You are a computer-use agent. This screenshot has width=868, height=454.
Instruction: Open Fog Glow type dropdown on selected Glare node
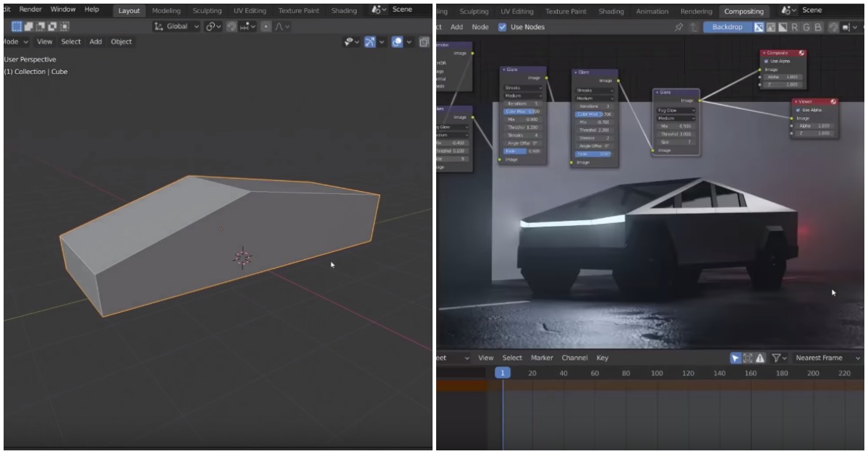[x=676, y=110]
